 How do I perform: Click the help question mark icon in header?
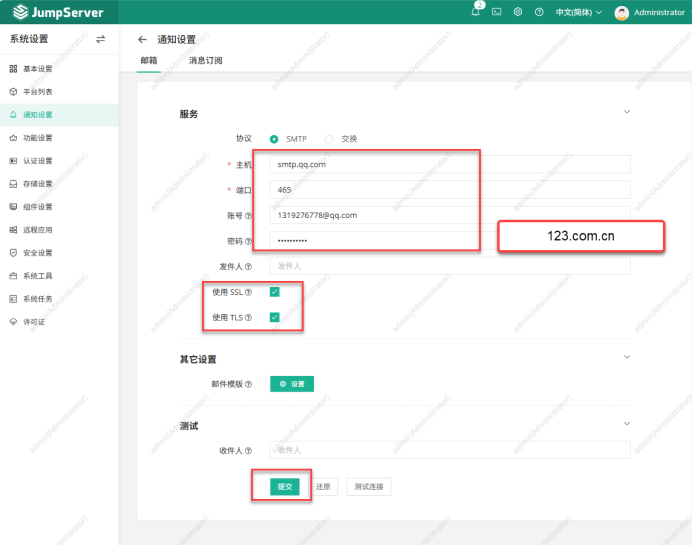pos(539,12)
